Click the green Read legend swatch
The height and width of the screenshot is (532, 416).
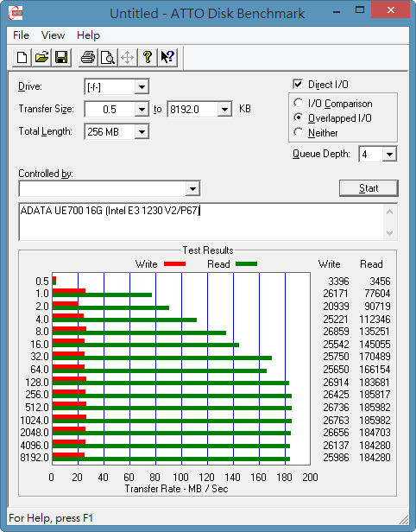(x=247, y=264)
